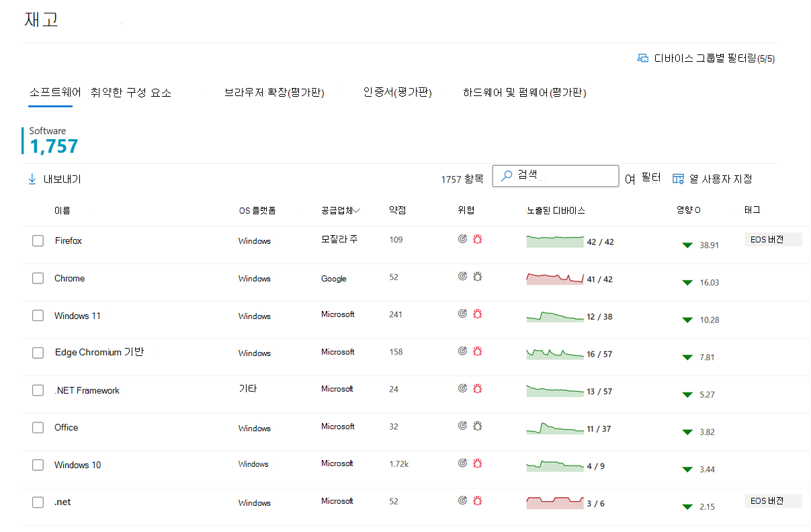Screen dimensions: 811x532
Task: Click Edge Chromium red bug icon
Action: [x=478, y=350]
